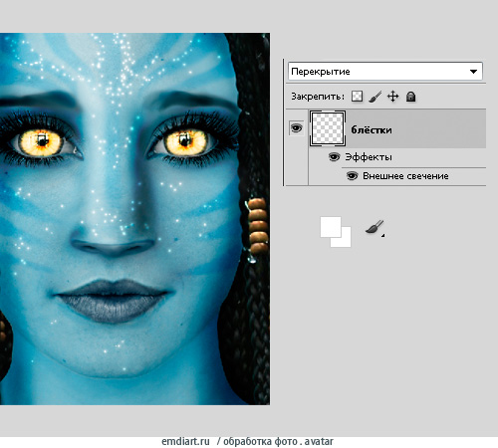Click on the avatar face canvas image

134,219
